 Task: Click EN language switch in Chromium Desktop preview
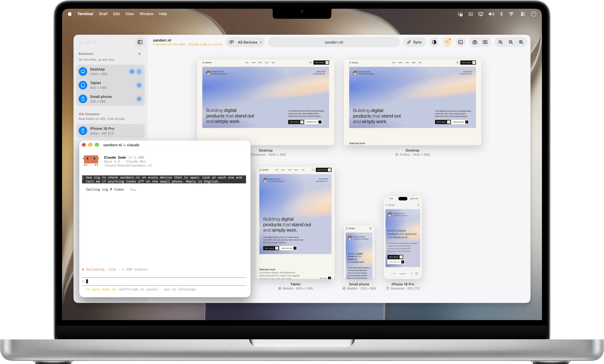pyautogui.click(x=310, y=63)
